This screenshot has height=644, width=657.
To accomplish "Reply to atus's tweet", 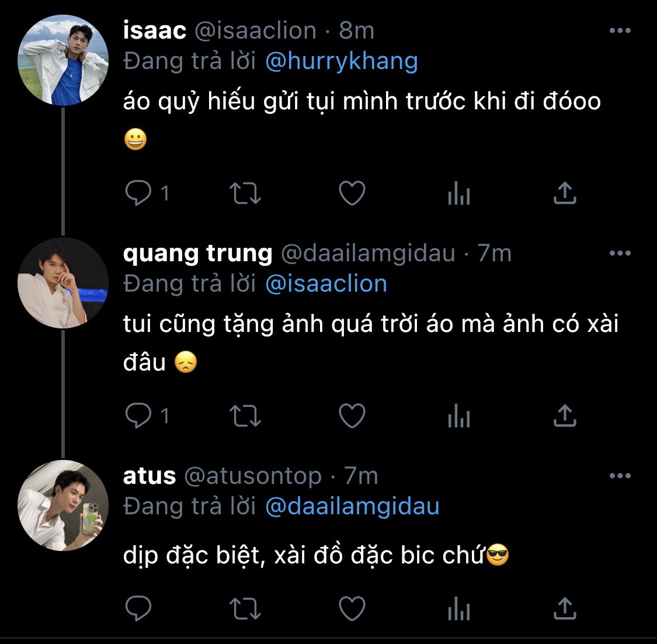I will tap(139, 608).
